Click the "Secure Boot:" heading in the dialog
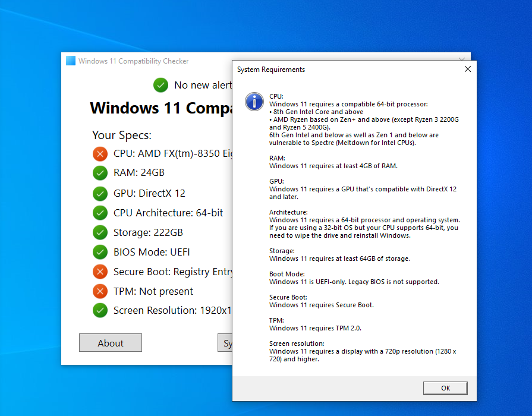Image resolution: width=532 pixels, height=416 pixels. pyautogui.click(x=288, y=297)
